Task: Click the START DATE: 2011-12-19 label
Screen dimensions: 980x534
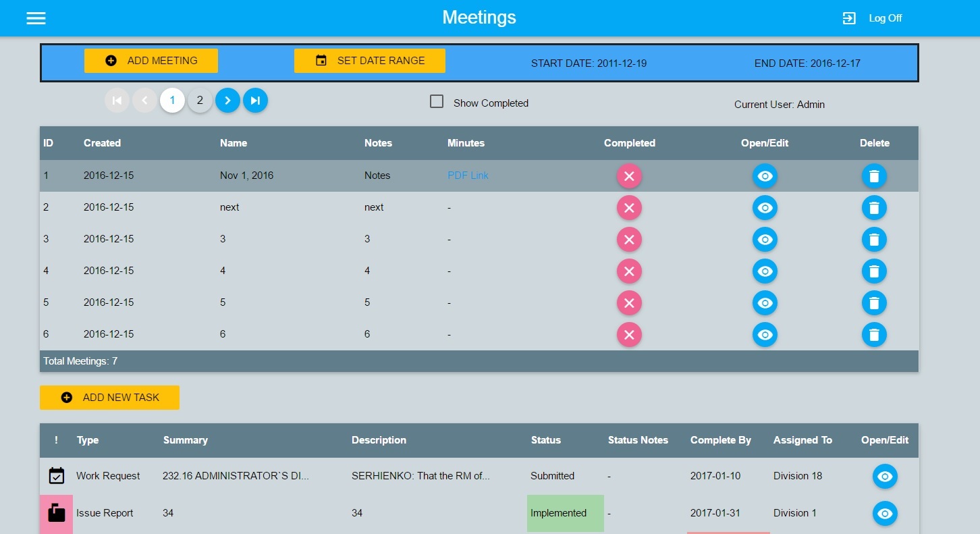Action: [x=589, y=63]
